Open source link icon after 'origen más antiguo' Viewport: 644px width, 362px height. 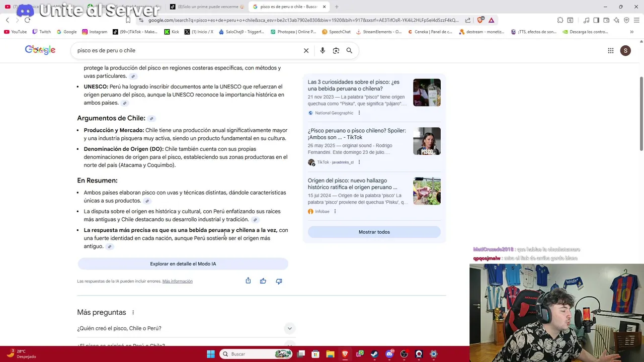[109, 246]
